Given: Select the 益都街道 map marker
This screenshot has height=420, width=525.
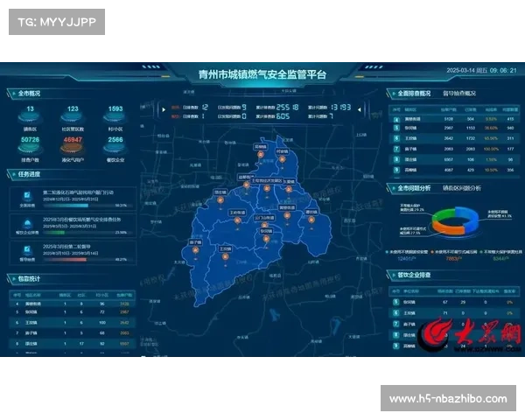Looking at the screenshot, I should [247, 185].
